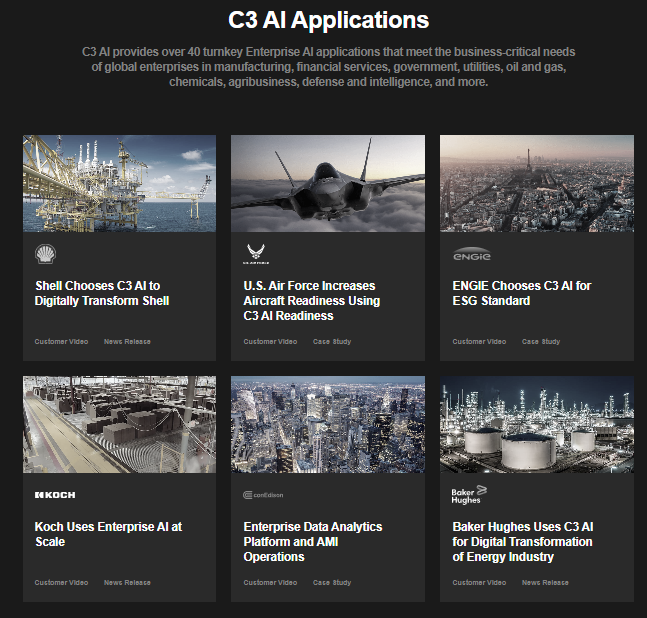
Task: Click the U.S. Air Force logo
Action: point(254,253)
